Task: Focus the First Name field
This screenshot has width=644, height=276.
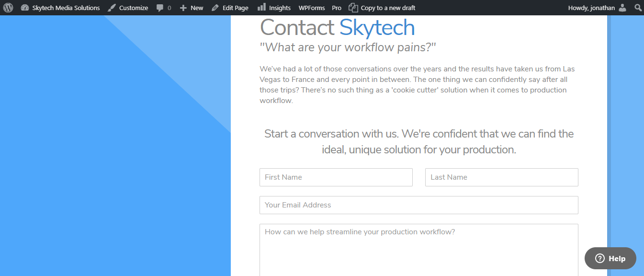Action: point(336,177)
